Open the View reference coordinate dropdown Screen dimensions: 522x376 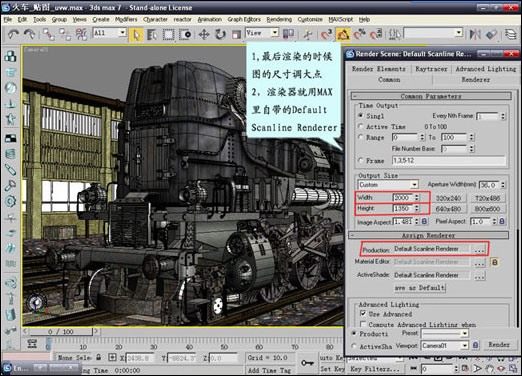[x=262, y=33]
